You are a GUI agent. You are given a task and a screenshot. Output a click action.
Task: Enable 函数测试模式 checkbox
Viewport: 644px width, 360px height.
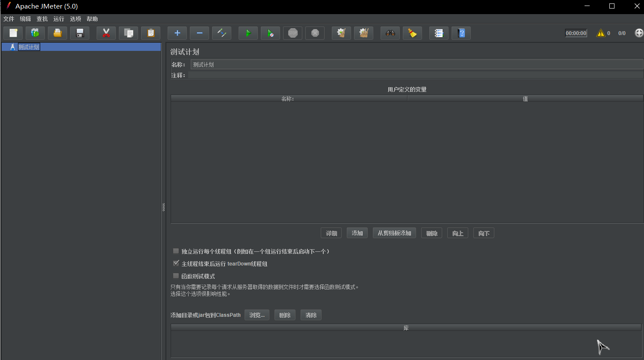(x=176, y=276)
